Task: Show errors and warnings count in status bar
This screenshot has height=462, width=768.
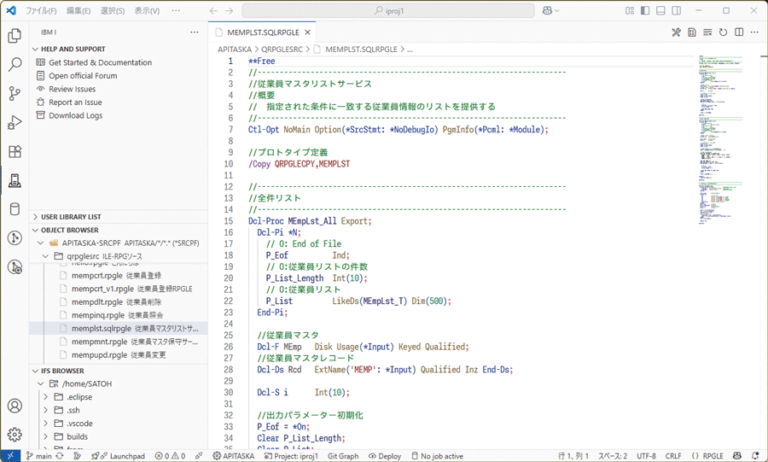Action: pos(170,456)
